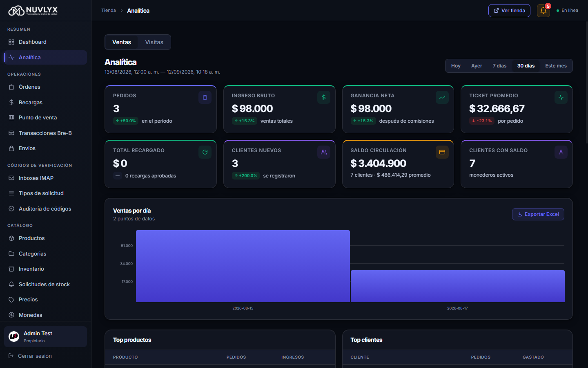Click the Solicitudes de stock bell icon

coord(11,284)
